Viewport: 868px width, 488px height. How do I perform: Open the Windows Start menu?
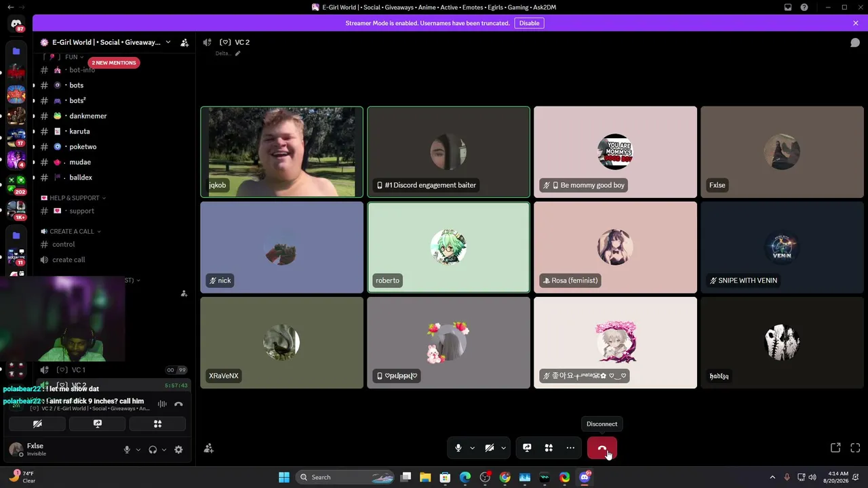(x=284, y=477)
